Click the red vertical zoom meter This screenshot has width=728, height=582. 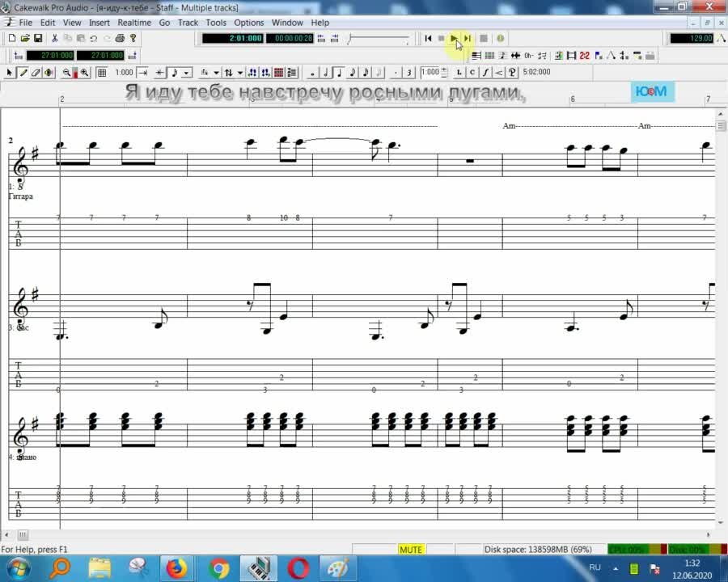pos(75,73)
